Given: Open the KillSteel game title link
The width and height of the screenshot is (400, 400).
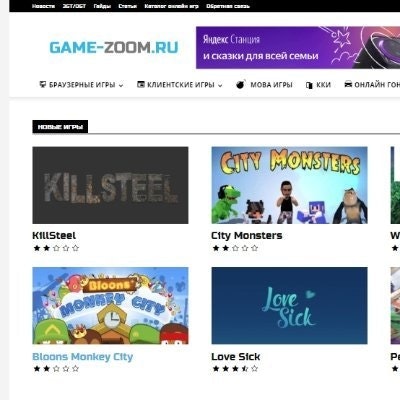Looking at the screenshot, I should click(x=54, y=235).
